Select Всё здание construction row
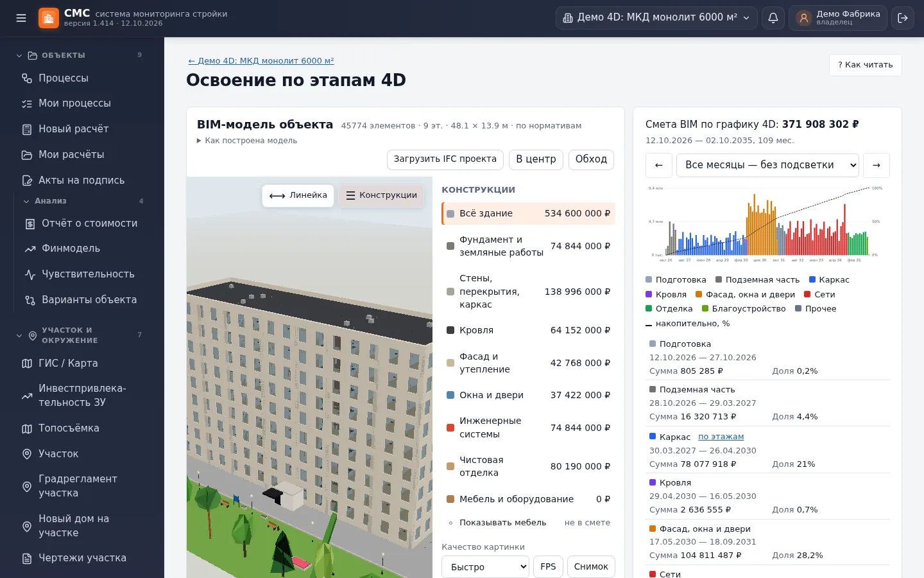This screenshot has width=924, height=578. pos(528,213)
